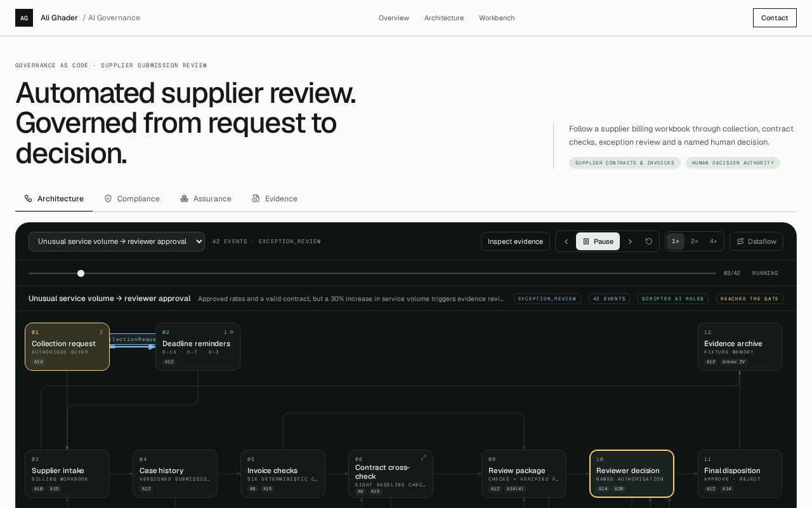This screenshot has height=508, width=812.
Task: Click the A26 tag on Reviewer decision
Action: pos(619,489)
